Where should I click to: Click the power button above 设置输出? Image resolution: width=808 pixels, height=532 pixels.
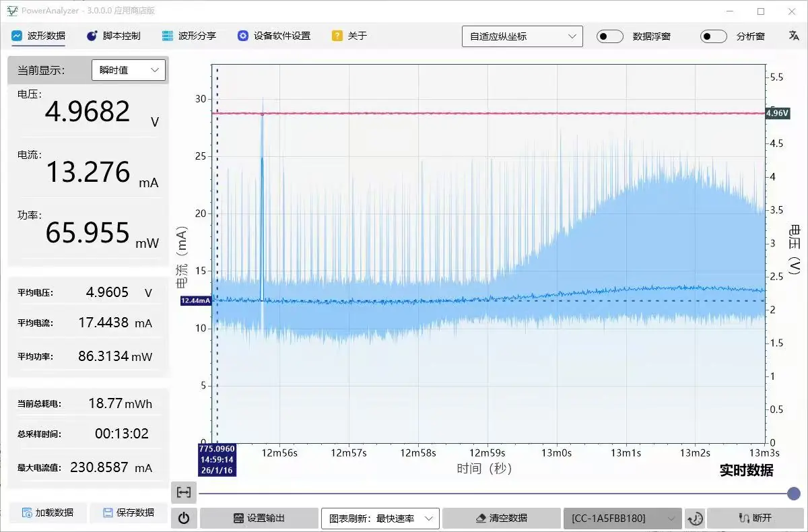tap(184, 518)
